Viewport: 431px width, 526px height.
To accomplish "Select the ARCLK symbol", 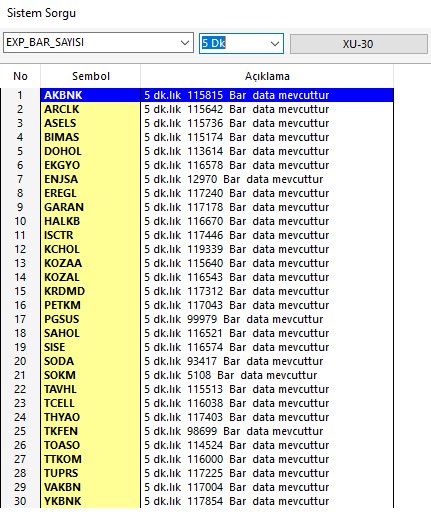I will [62, 109].
